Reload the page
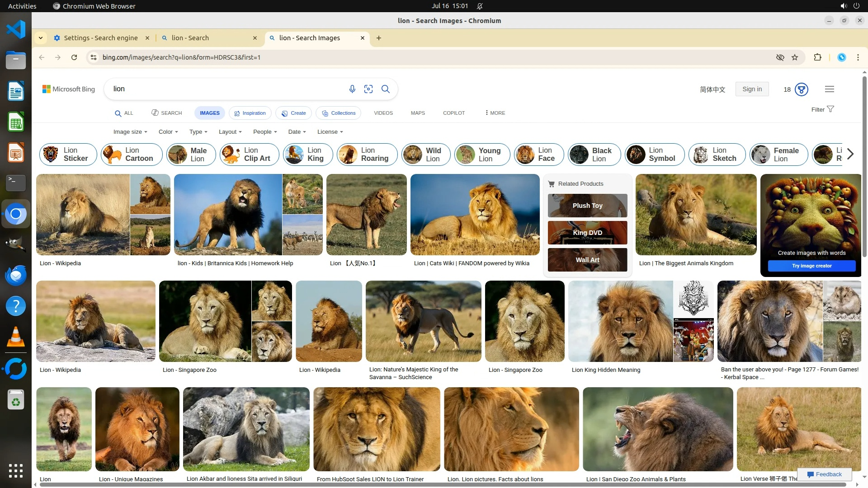Viewport: 868px width, 488px height. click(74, 57)
